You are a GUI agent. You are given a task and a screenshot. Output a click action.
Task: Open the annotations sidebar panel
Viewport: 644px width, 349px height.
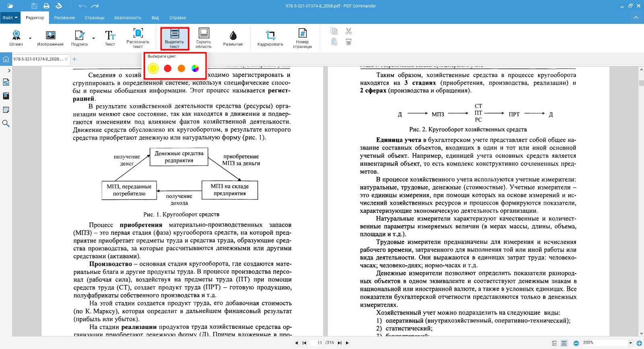[x=6, y=110]
